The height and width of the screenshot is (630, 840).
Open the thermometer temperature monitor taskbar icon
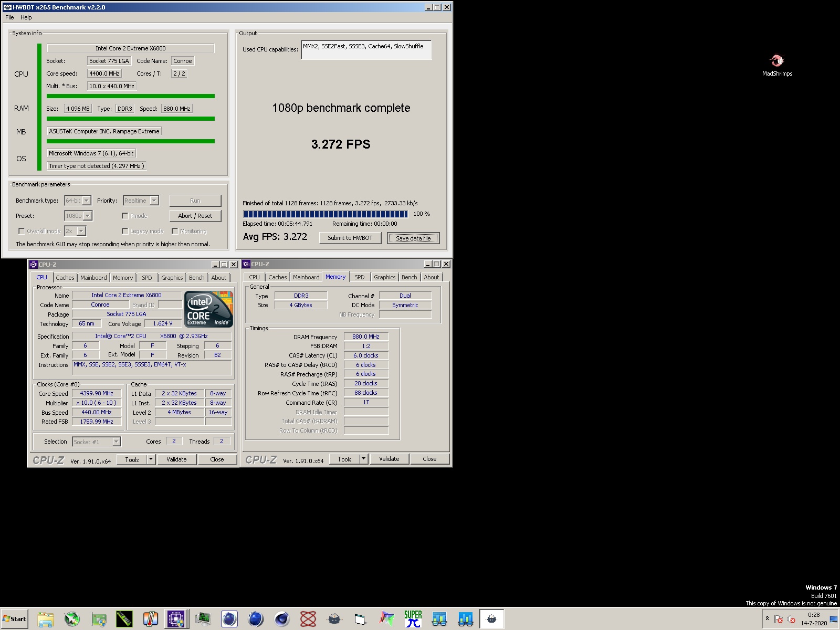(151, 619)
